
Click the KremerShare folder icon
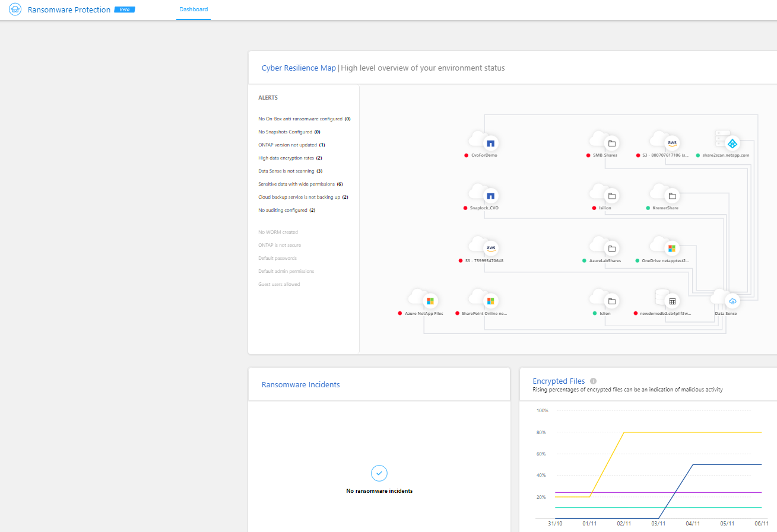coord(672,196)
